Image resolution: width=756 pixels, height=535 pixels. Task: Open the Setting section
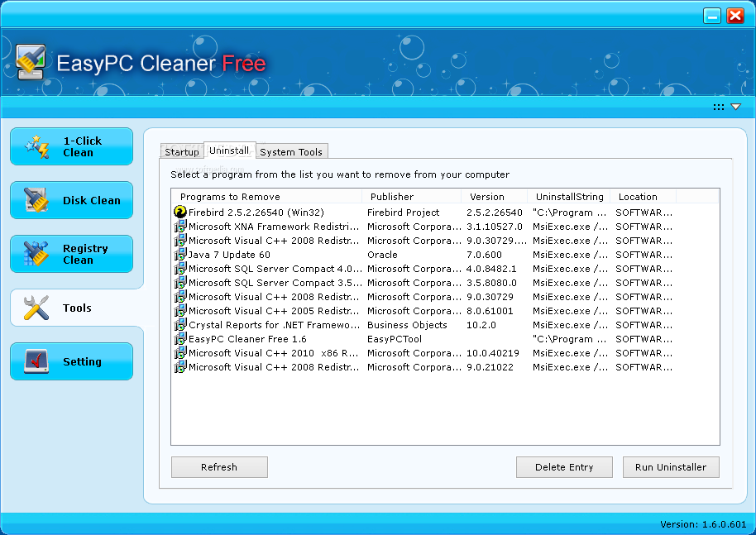[x=71, y=361]
